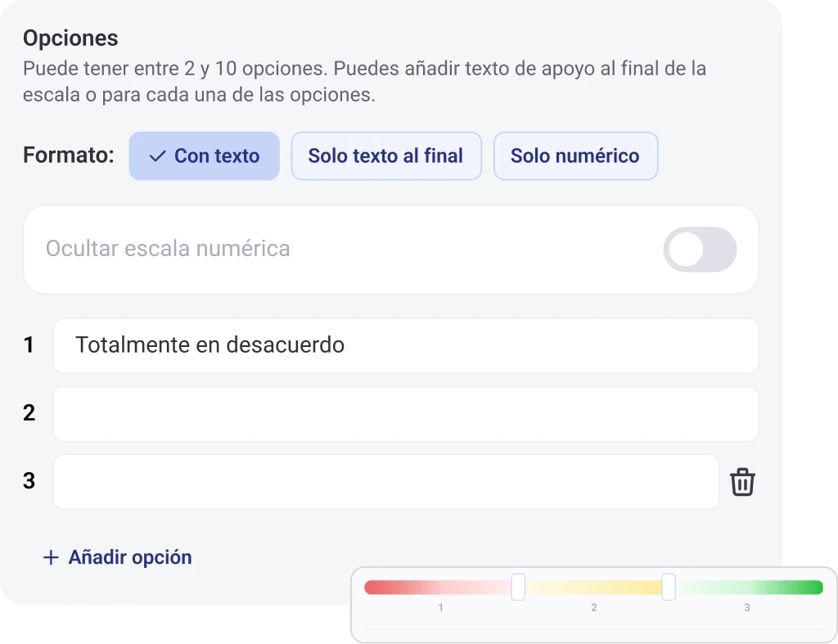Click the delete icon next to the empty third option
Screen dimensions: 838x644
click(743, 481)
